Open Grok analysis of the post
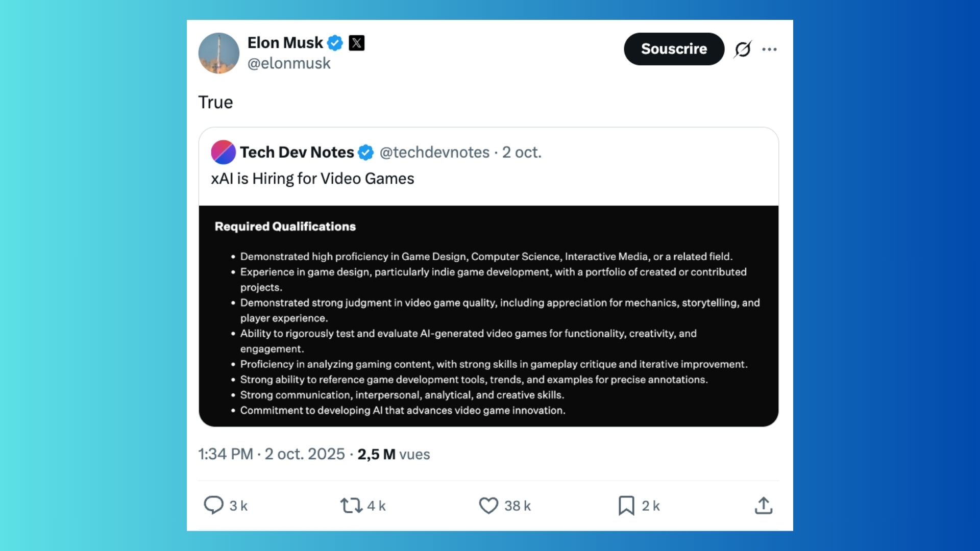980x551 pixels. click(x=743, y=49)
